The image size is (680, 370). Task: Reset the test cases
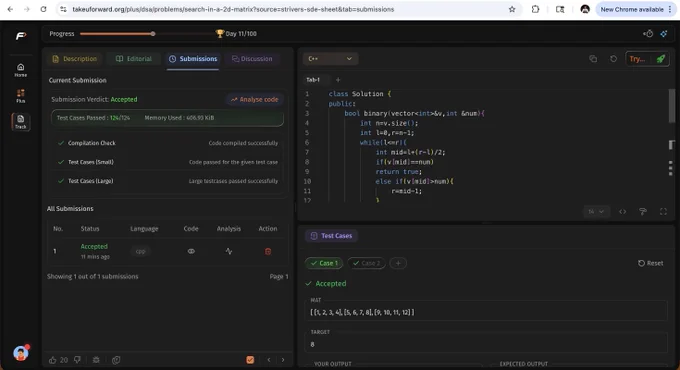click(x=651, y=263)
